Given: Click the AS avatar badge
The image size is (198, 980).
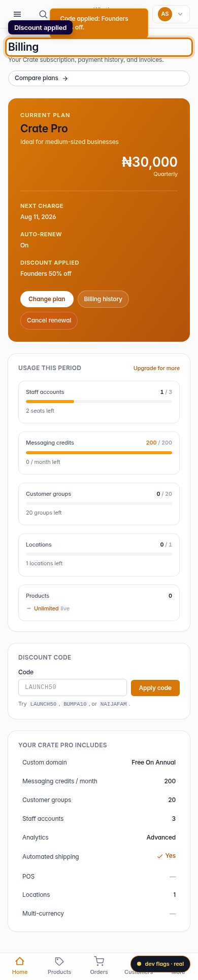Looking at the screenshot, I should pos(165,14).
